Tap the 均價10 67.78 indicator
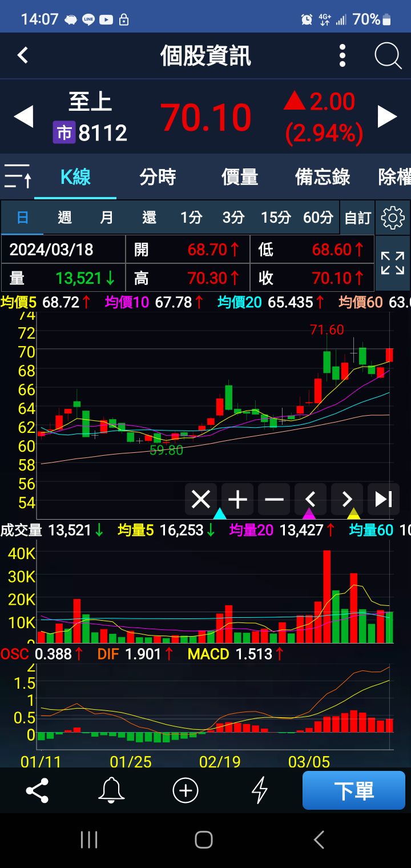 (x=154, y=302)
